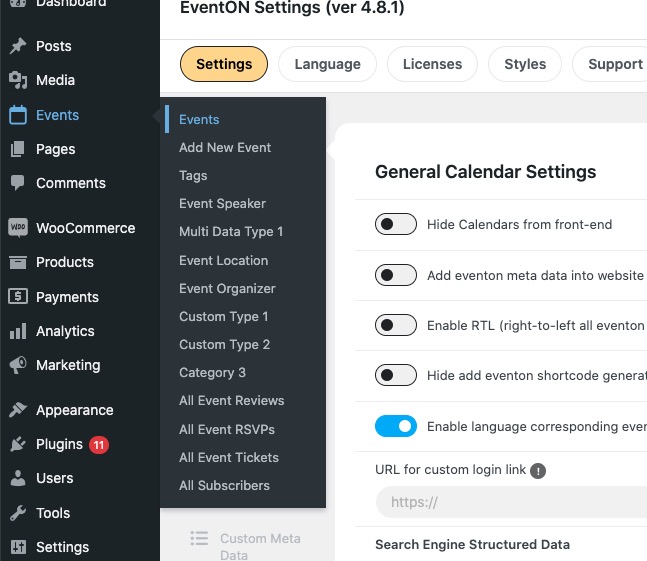Open the Posts menu label
647x561 pixels.
pos(54,46)
